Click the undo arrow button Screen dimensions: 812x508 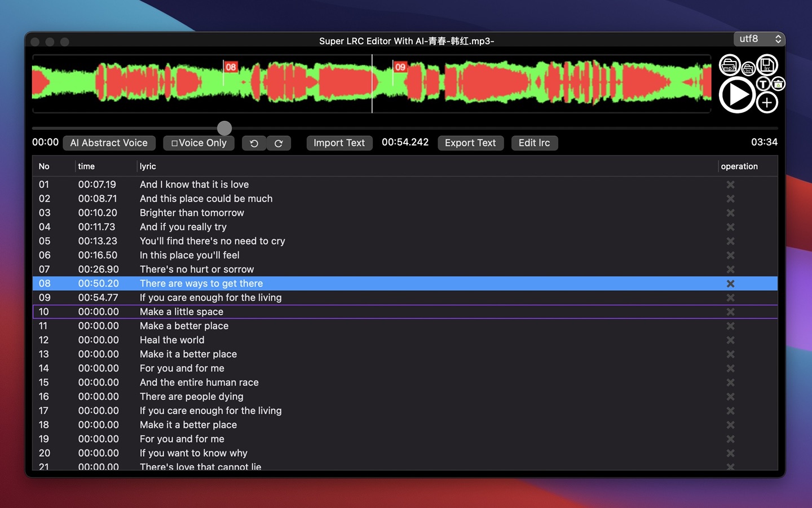click(254, 143)
